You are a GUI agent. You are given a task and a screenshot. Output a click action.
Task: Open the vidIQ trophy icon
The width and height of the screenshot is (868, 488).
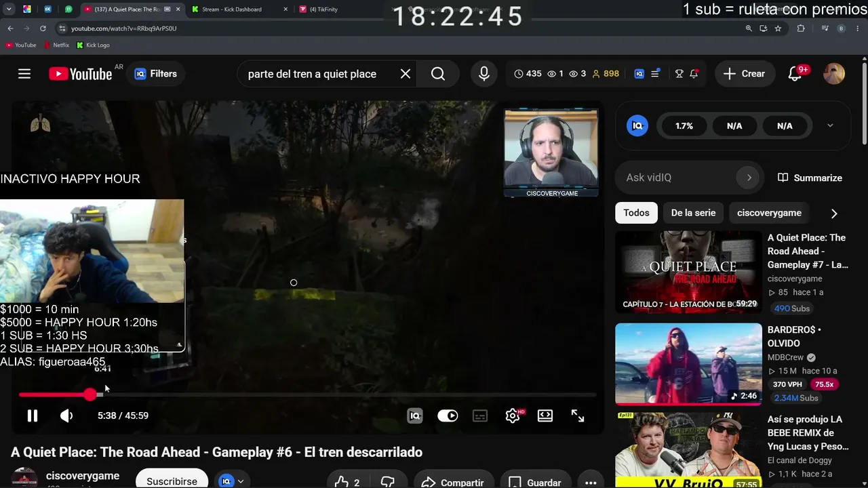pos(679,74)
